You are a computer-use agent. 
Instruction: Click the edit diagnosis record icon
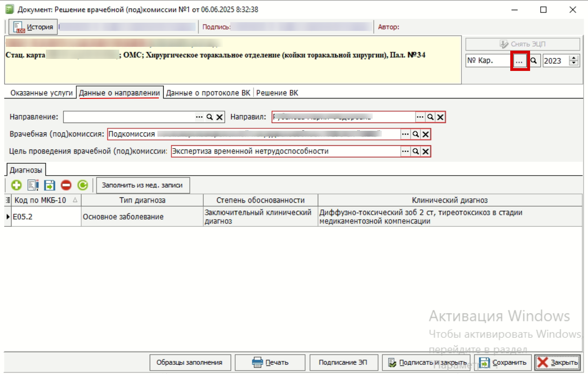tap(33, 185)
